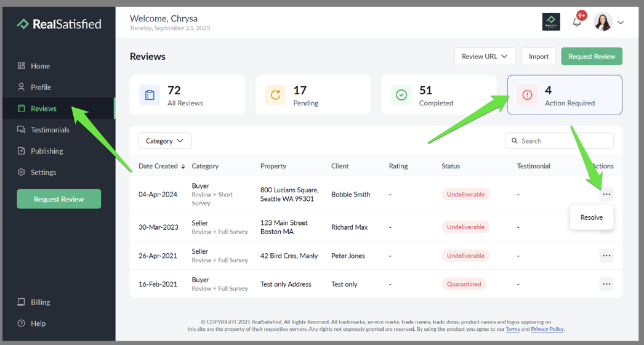Open notifications bell icon

pyautogui.click(x=577, y=22)
